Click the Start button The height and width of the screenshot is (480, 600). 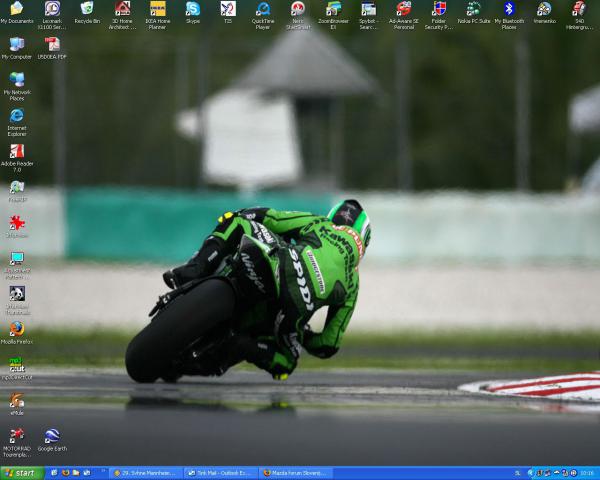coord(21,473)
